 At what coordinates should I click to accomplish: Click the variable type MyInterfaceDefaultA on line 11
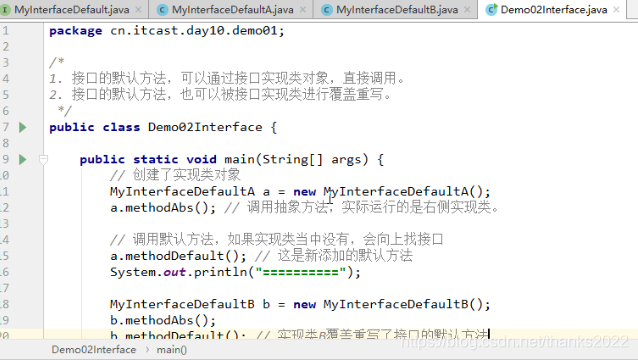[x=182, y=192]
